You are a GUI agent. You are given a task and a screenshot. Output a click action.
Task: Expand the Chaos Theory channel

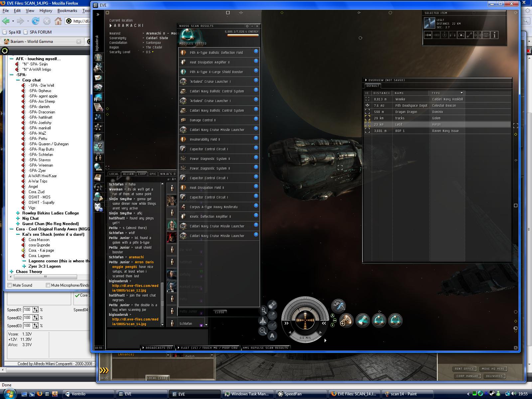point(12,272)
